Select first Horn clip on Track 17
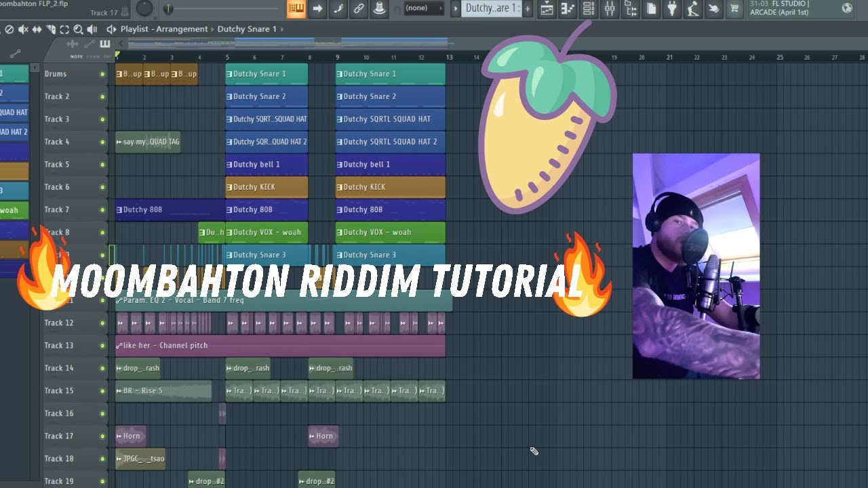This screenshot has width=868, height=488. pyautogui.click(x=131, y=436)
